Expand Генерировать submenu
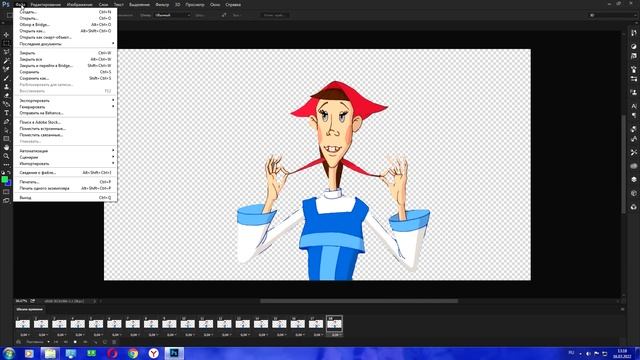Screen dimensions: 640x360 click(65, 107)
